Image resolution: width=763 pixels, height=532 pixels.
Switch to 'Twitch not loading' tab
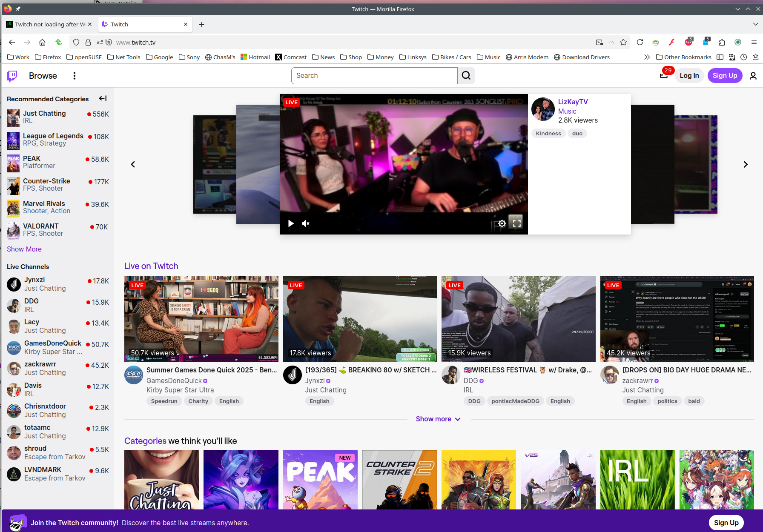pyautogui.click(x=49, y=24)
